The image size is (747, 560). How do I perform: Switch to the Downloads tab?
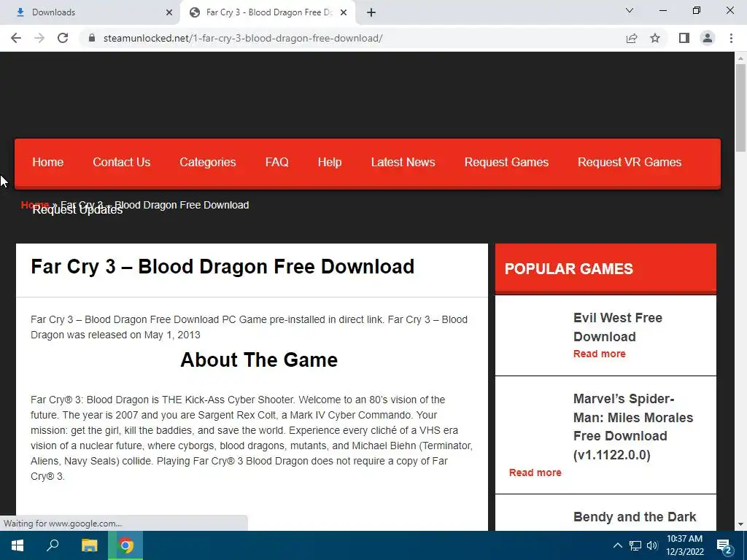[x=90, y=12]
